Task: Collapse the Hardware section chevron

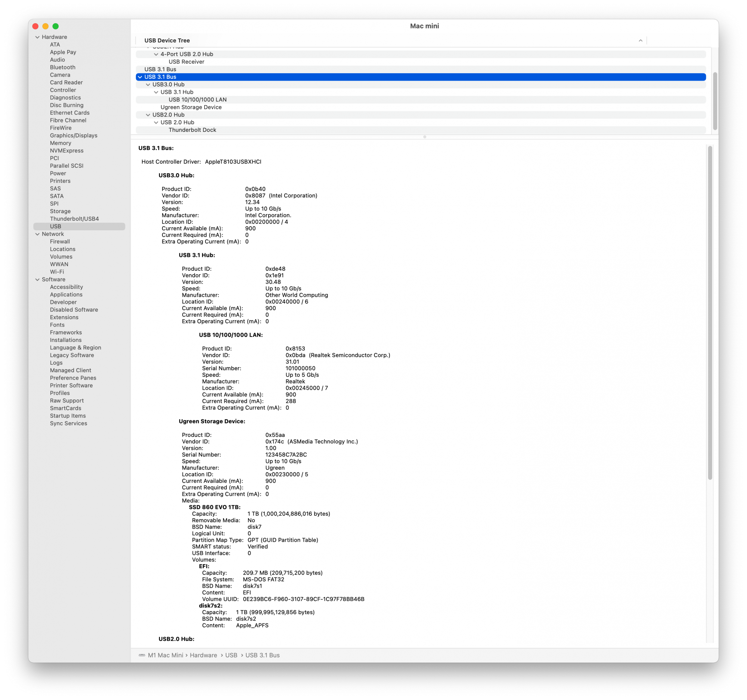Action: 37,37
